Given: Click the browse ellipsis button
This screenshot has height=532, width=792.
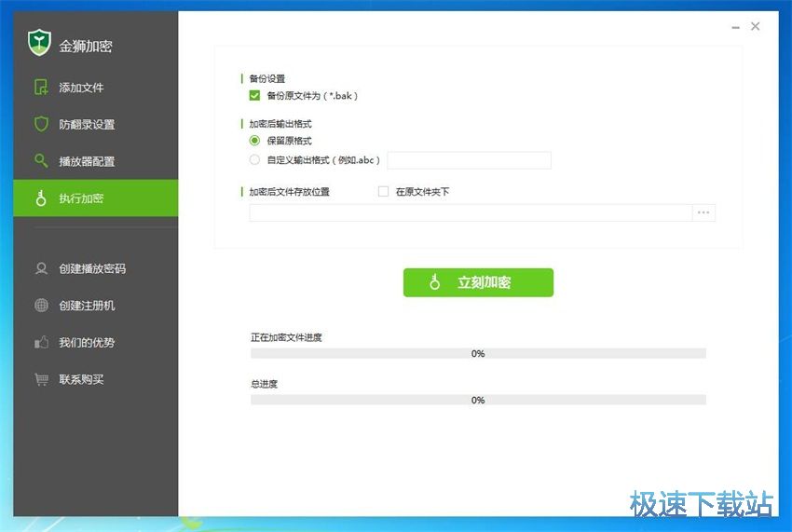Looking at the screenshot, I should 703,212.
